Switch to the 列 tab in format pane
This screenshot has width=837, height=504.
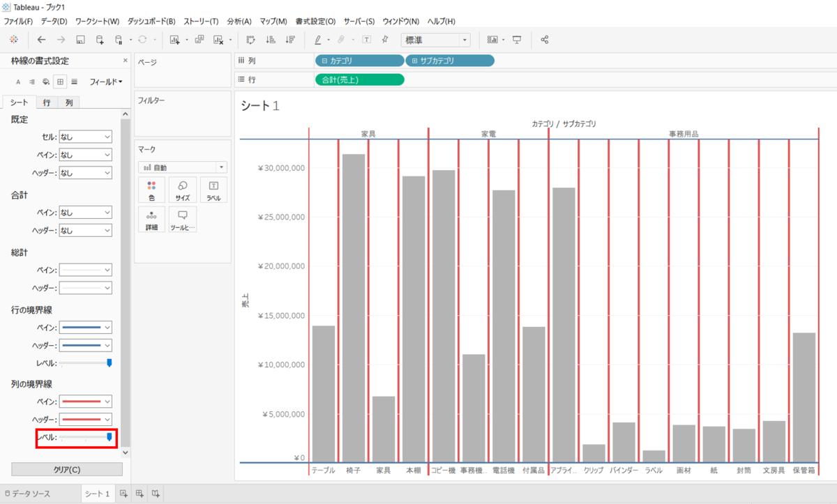click(x=68, y=102)
